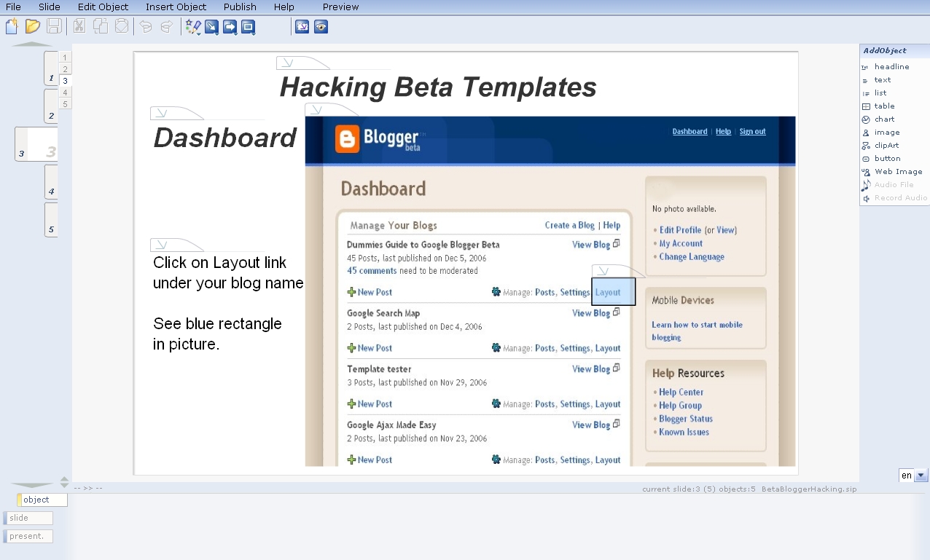Click the Cut scissors icon
930x560 pixels.
click(x=79, y=27)
